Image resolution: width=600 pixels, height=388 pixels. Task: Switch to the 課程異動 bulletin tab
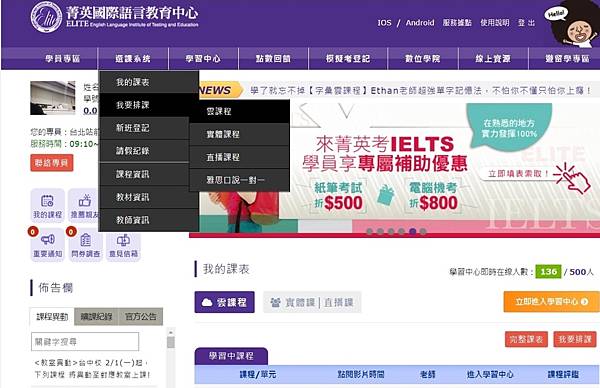pyautogui.click(x=52, y=316)
